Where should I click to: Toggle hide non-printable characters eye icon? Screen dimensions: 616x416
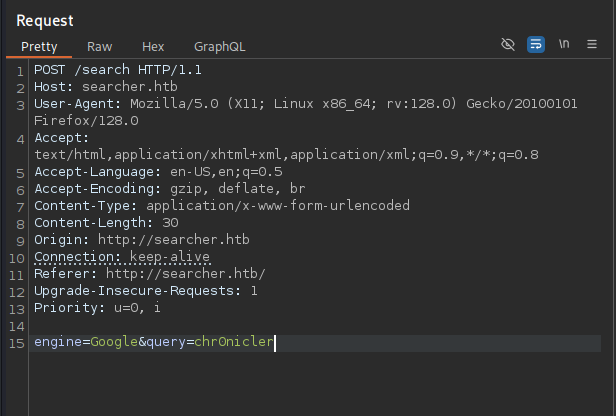[x=508, y=44]
